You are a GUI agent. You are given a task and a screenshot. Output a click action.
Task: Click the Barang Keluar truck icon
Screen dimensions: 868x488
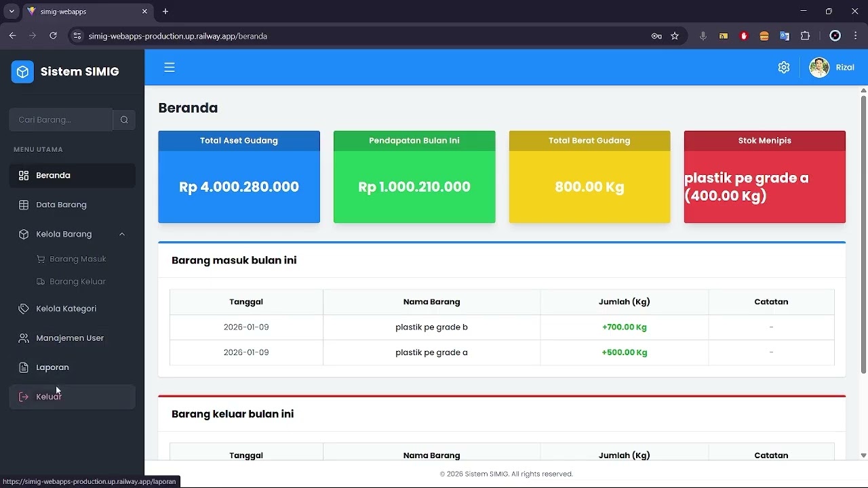pyautogui.click(x=41, y=281)
